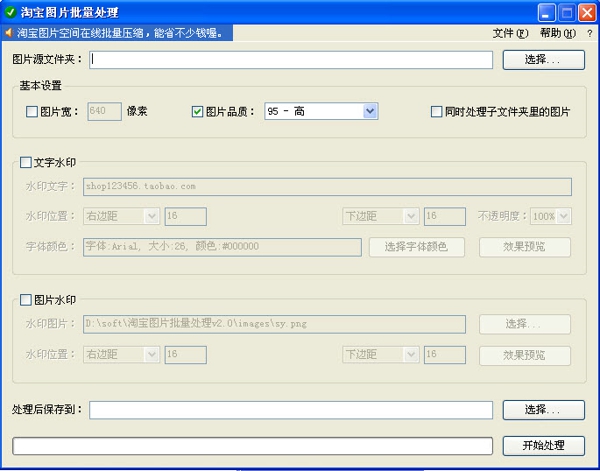Enable the 图片宽 checkbox
This screenshot has height=471, width=600.
(32, 112)
